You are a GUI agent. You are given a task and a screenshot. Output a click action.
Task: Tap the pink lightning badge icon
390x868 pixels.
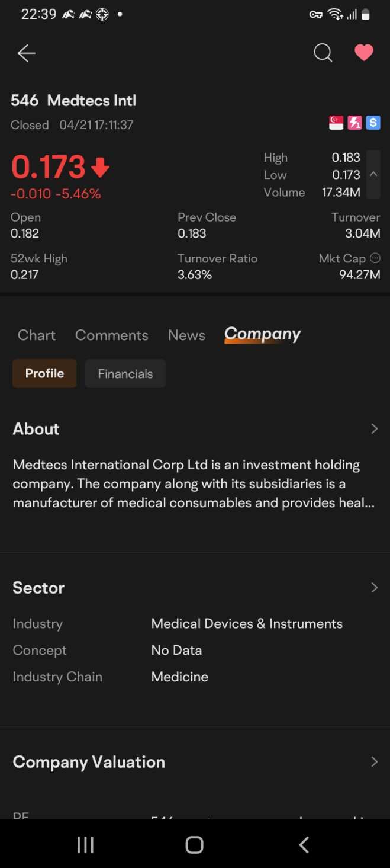coord(354,123)
